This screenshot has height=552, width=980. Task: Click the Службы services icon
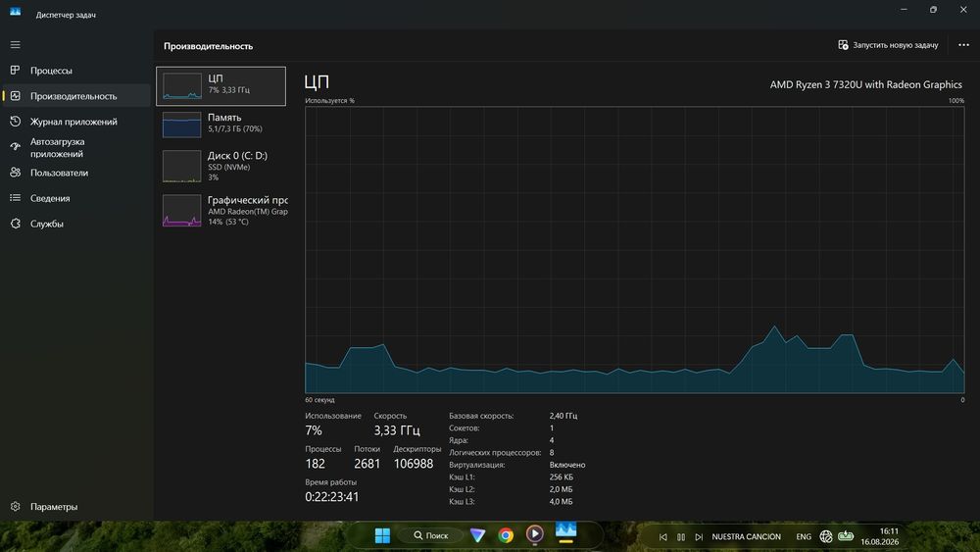tap(15, 224)
